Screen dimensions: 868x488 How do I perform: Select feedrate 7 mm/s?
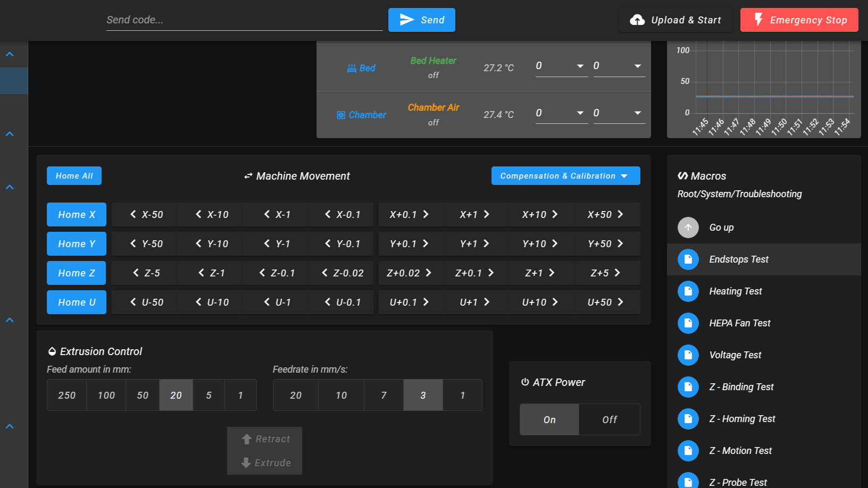(384, 395)
